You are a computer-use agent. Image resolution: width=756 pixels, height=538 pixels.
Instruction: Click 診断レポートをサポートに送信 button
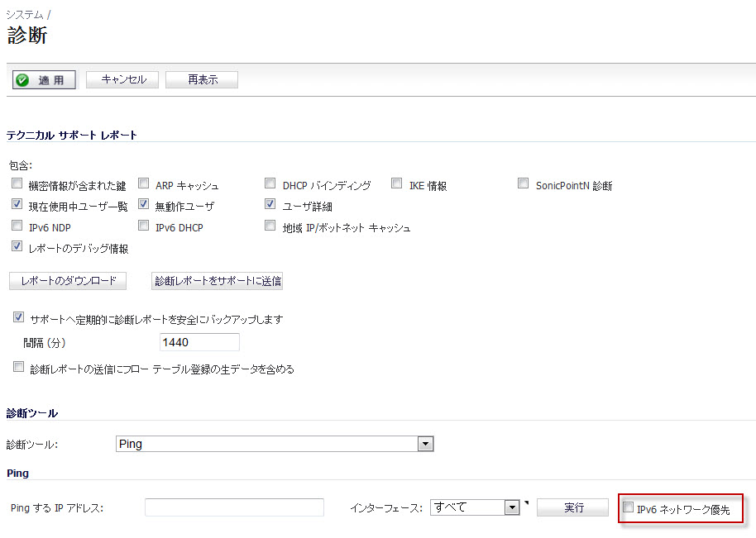[217, 281]
